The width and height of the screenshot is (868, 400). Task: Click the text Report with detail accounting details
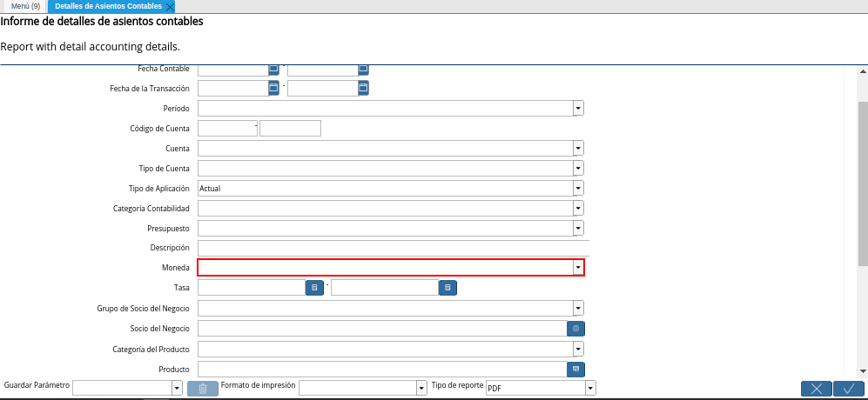(91, 46)
